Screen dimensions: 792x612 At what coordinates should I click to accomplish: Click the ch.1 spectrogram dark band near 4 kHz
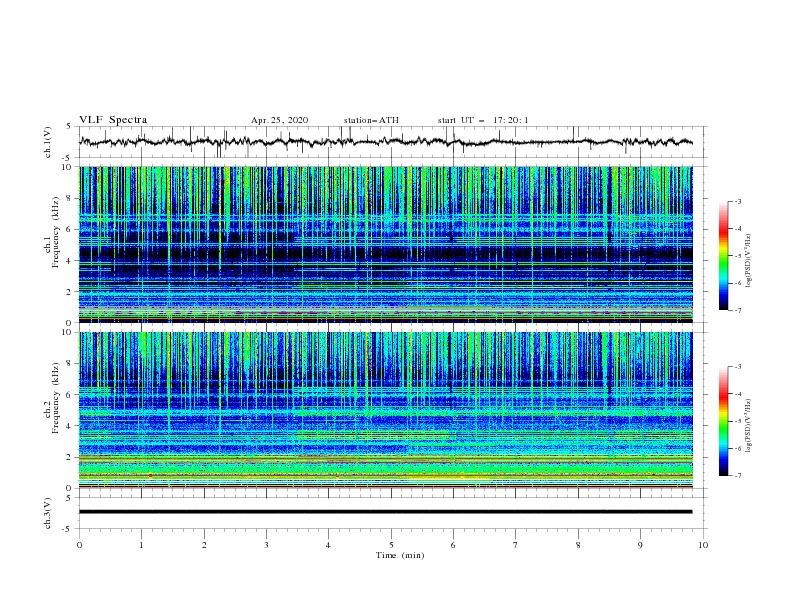[x=385, y=253]
